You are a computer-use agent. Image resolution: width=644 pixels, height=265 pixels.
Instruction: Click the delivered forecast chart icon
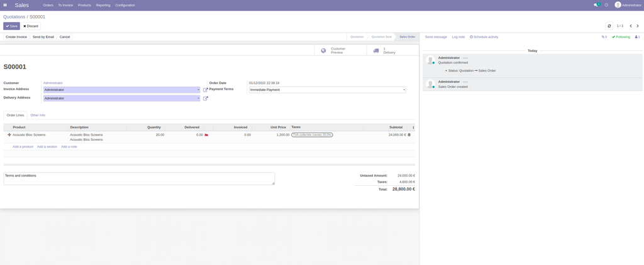tap(206, 135)
